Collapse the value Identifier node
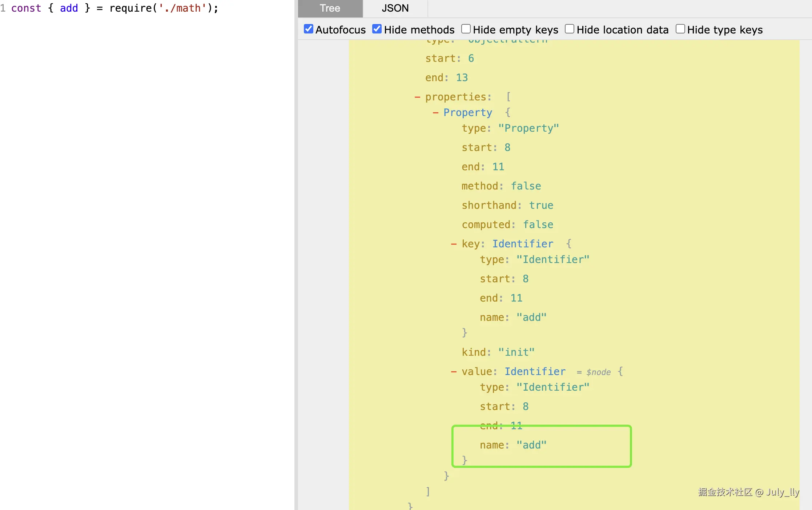This screenshot has height=510, width=812. point(454,372)
